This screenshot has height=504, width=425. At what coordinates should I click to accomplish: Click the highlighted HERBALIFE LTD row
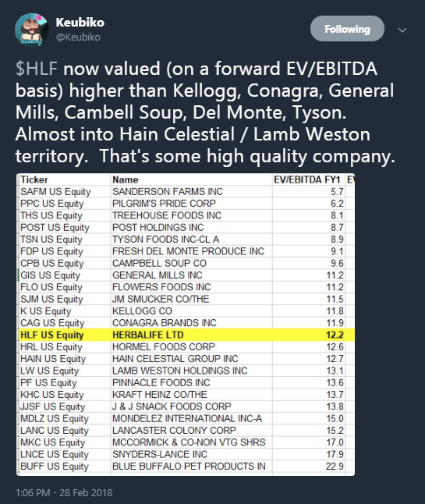[x=187, y=335]
